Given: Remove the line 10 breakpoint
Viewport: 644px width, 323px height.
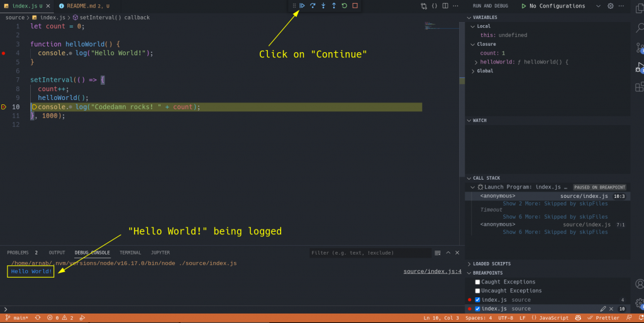Looking at the screenshot, I should click(x=611, y=309).
